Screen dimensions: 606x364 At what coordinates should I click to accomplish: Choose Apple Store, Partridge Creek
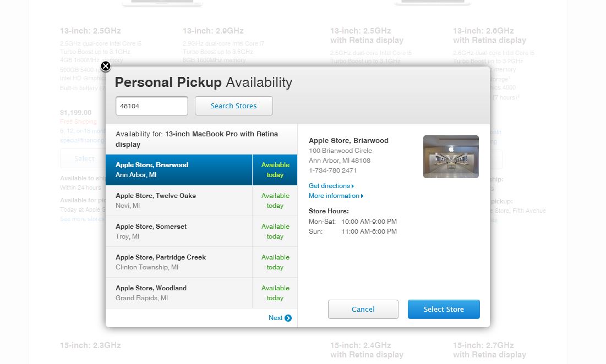pyautogui.click(x=179, y=262)
